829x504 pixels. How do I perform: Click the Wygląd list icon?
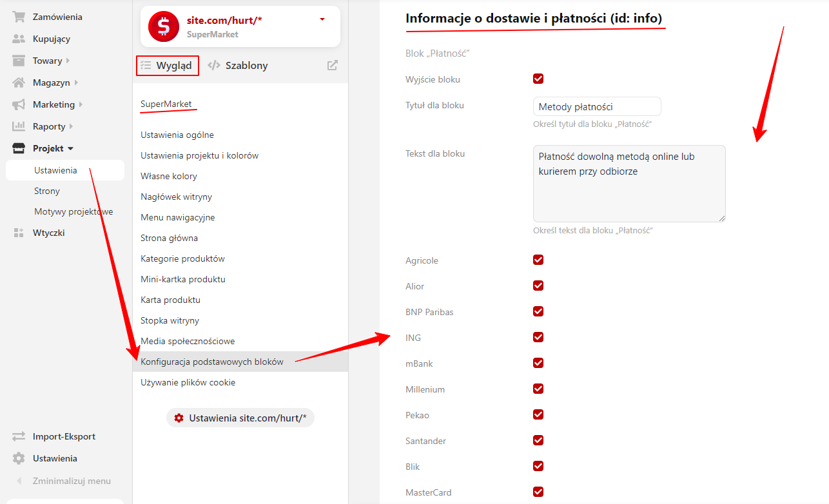(x=146, y=65)
